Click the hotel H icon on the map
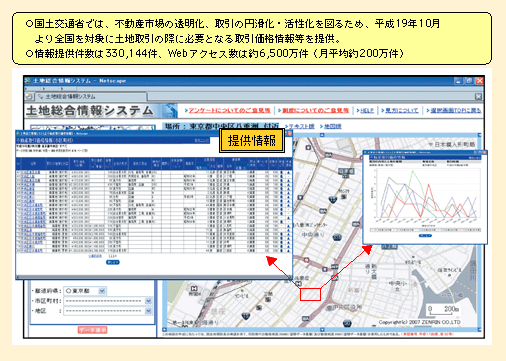Viewport: 506px width, 361px height. point(194,289)
